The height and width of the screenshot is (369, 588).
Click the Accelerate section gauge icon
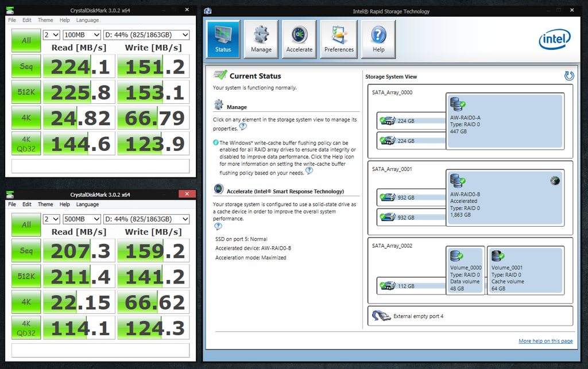[219, 189]
